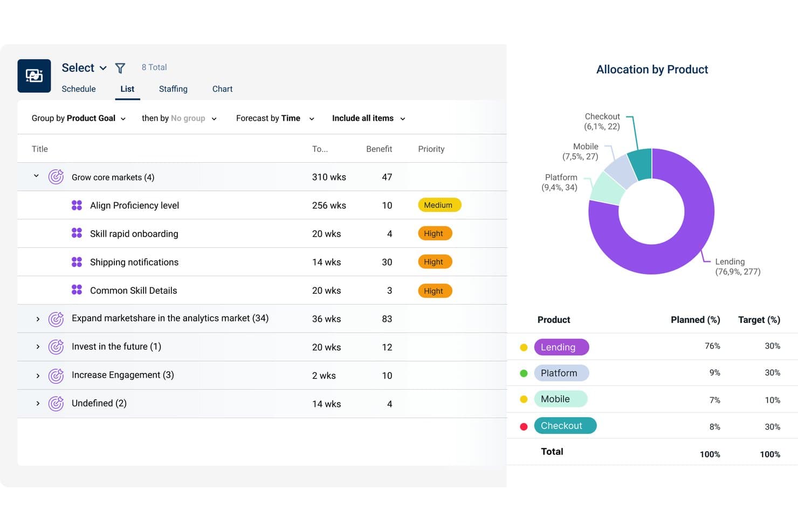
Task: Expand the Increase Engagement group
Action: pos(38,376)
